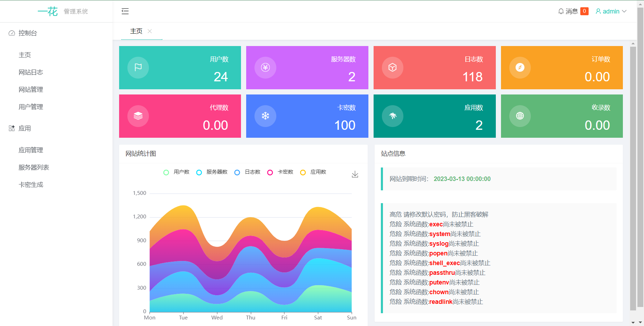Open 卡密生成 from the sidebar

coord(31,184)
